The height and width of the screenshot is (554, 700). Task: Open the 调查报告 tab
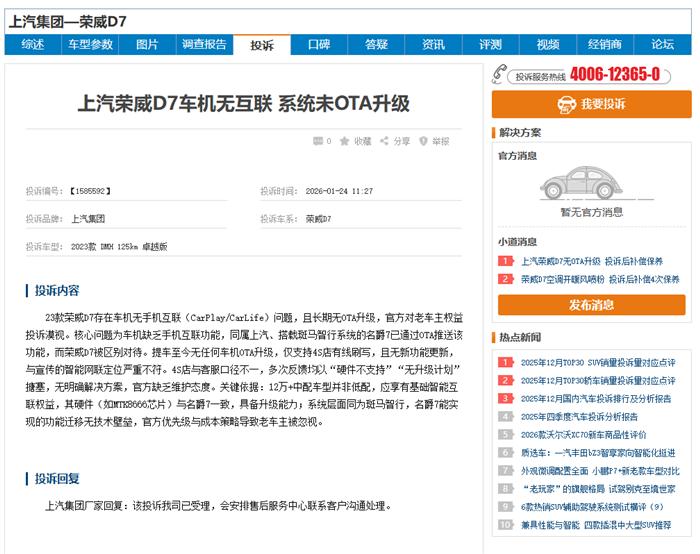(x=204, y=45)
